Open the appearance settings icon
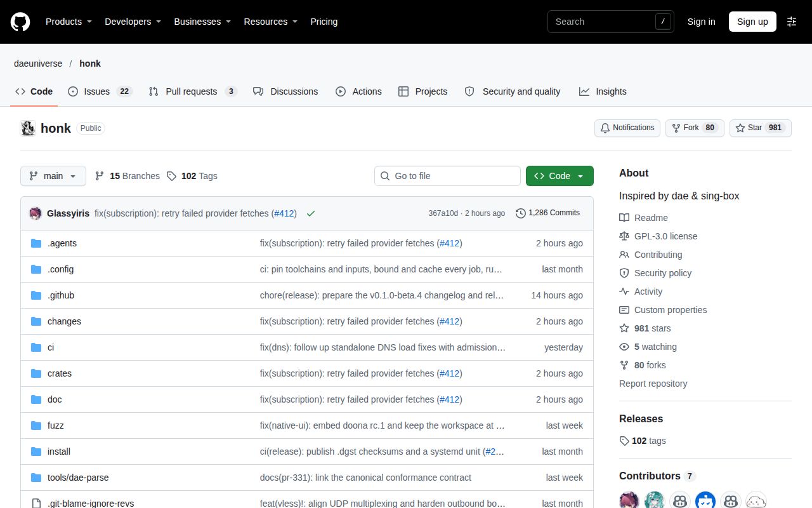 [x=792, y=22]
